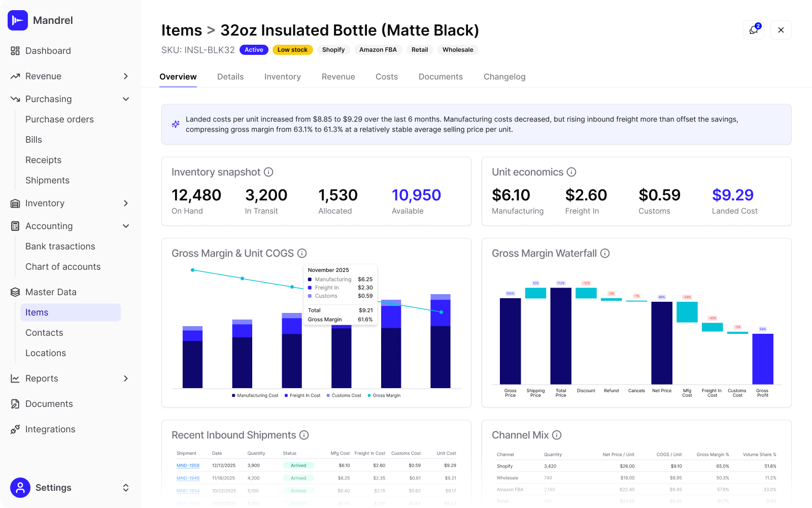Click the Channel Mix info icon
The image size is (812, 508).
point(557,435)
